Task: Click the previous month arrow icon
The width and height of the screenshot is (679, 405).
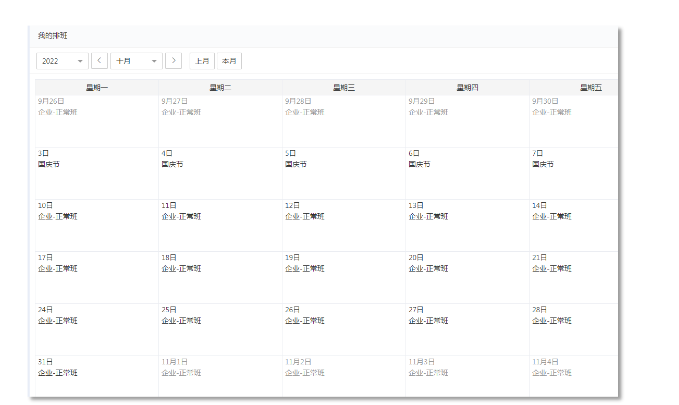Action: click(x=99, y=61)
